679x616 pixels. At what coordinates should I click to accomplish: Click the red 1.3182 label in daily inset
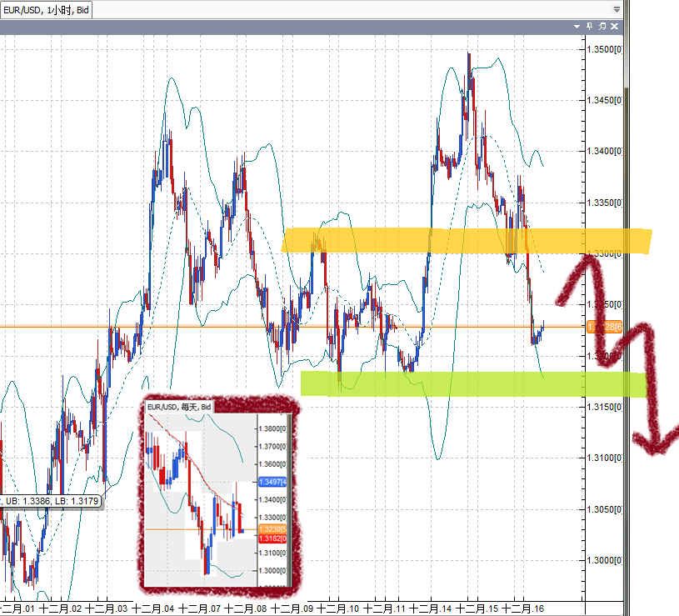click(x=272, y=538)
